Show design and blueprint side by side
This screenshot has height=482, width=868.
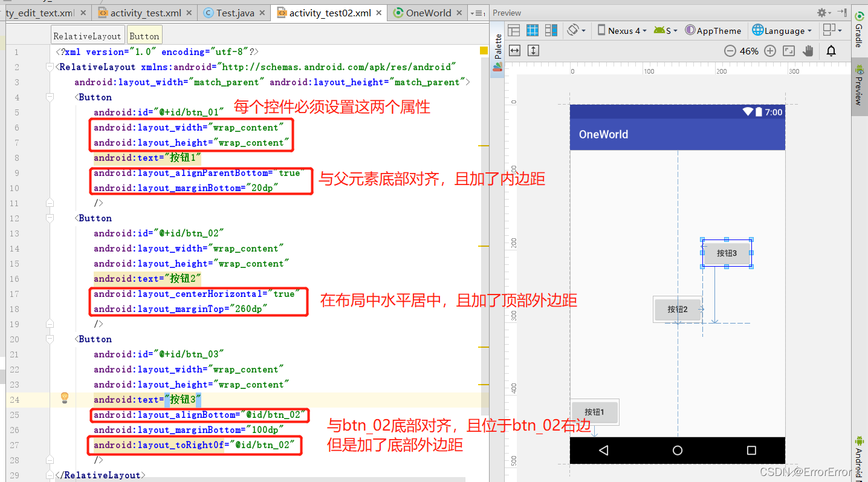(x=551, y=30)
